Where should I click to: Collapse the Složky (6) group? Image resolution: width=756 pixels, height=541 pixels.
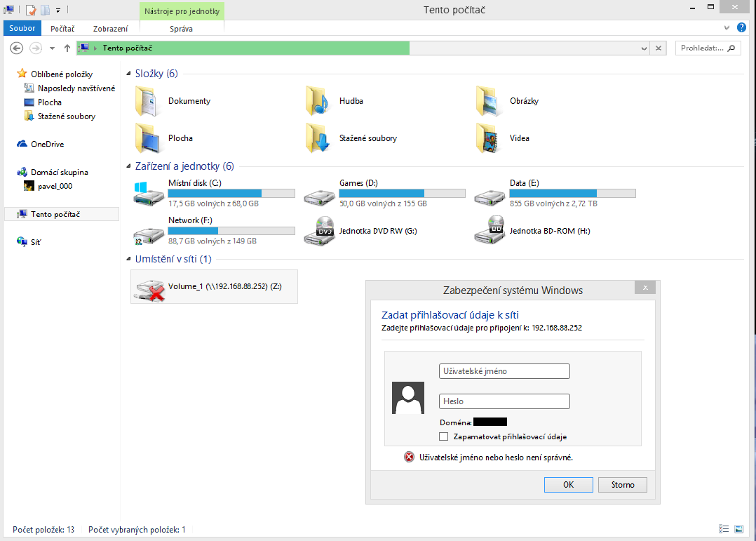pyautogui.click(x=129, y=74)
